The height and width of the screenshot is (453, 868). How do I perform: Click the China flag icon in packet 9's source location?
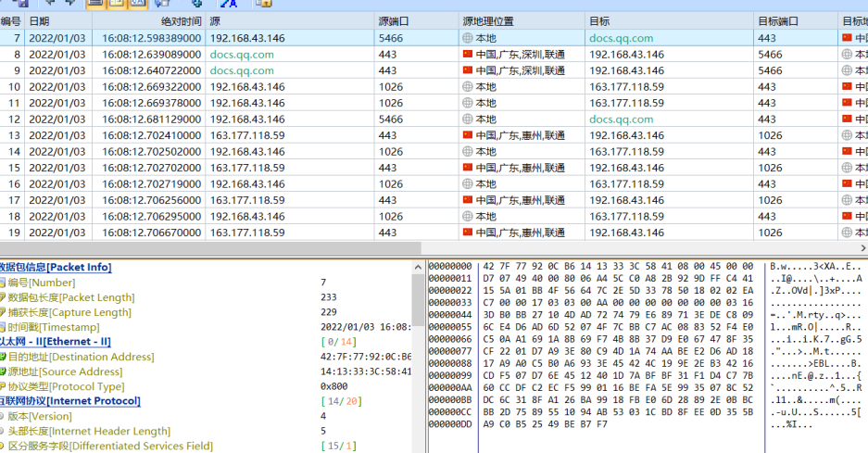pos(468,70)
